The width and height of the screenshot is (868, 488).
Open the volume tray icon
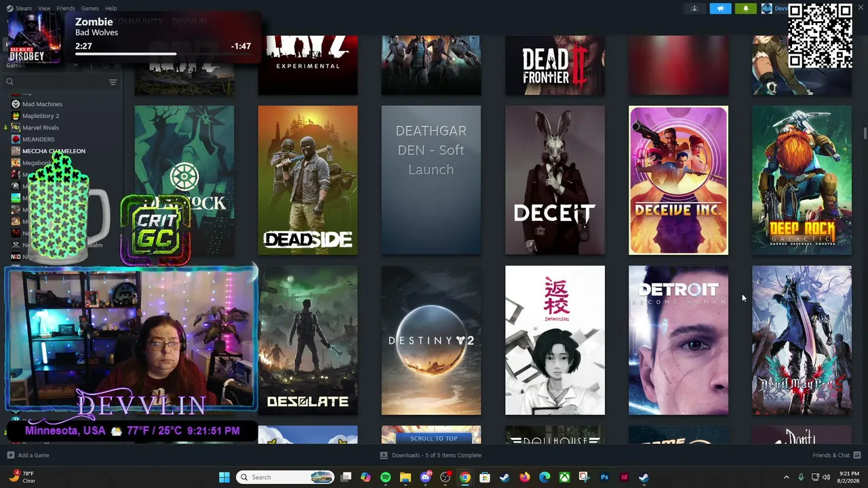tap(826, 477)
